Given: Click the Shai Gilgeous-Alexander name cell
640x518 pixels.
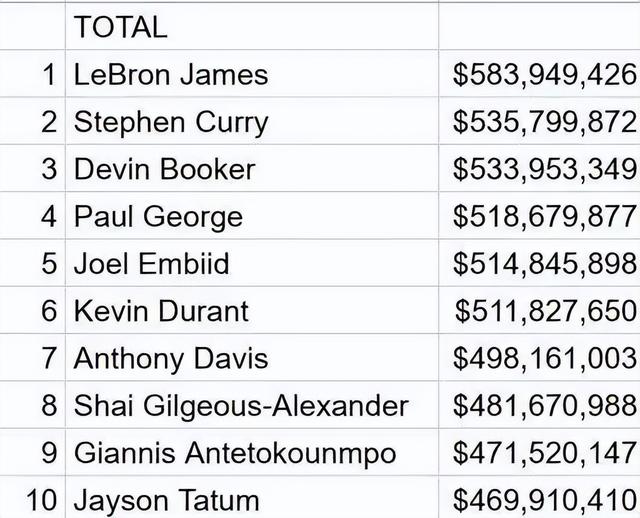Looking at the screenshot, I should [x=252, y=405].
